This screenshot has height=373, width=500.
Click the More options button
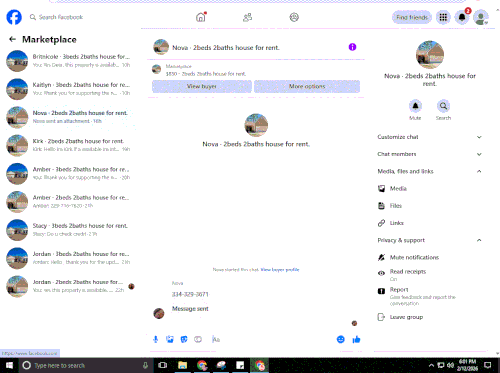click(x=307, y=86)
